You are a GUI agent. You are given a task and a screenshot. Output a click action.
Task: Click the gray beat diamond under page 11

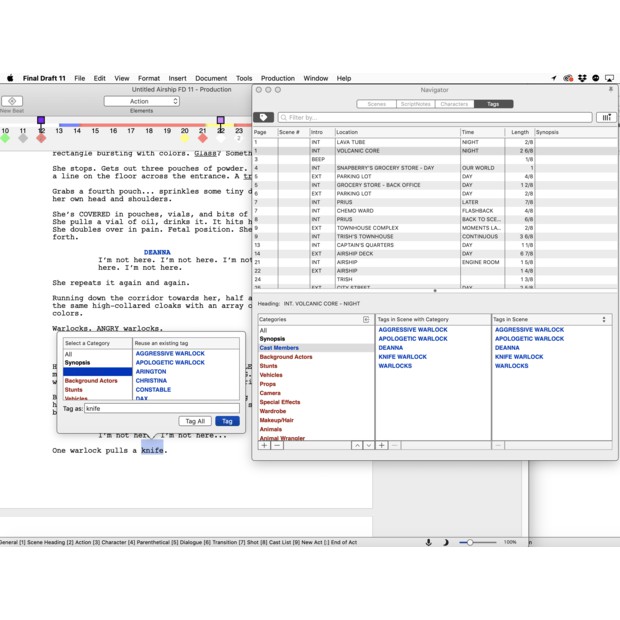(23, 138)
